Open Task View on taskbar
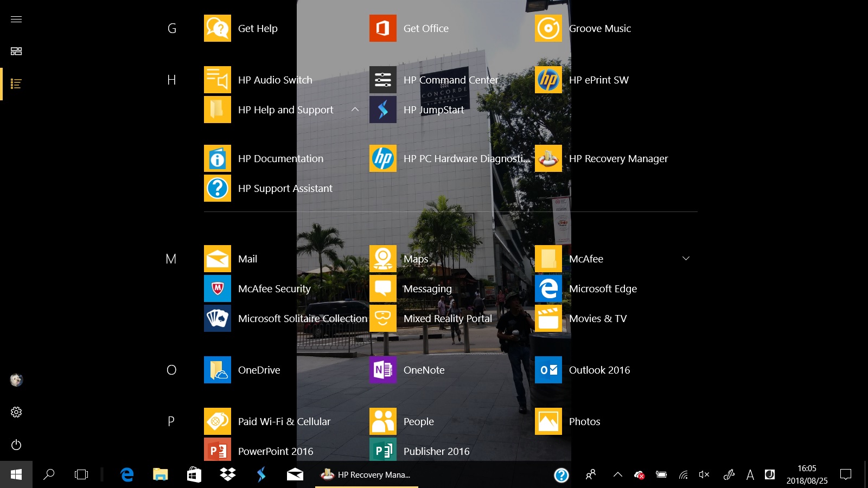 (x=81, y=474)
